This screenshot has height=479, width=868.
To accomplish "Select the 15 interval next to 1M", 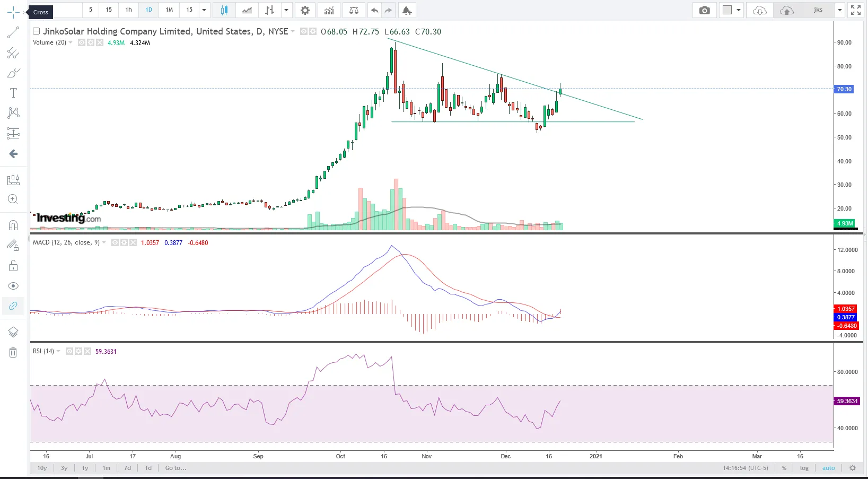I will [x=189, y=10].
